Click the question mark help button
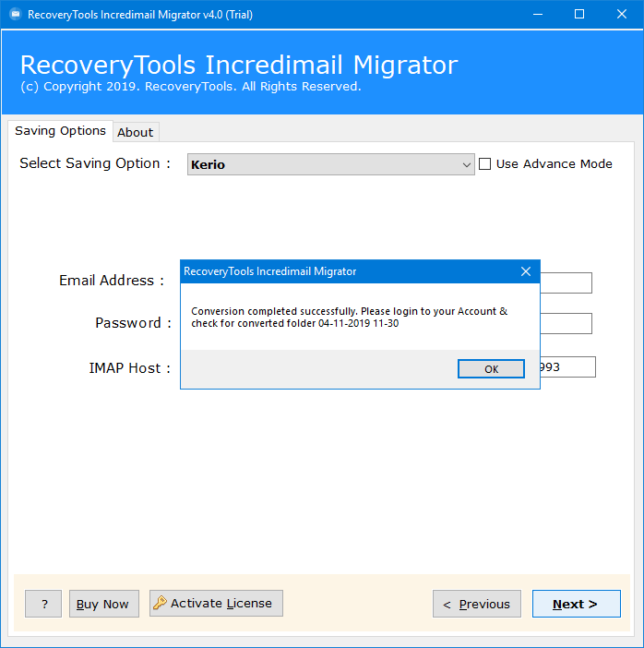This screenshot has height=648, width=644. [x=43, y=604]
